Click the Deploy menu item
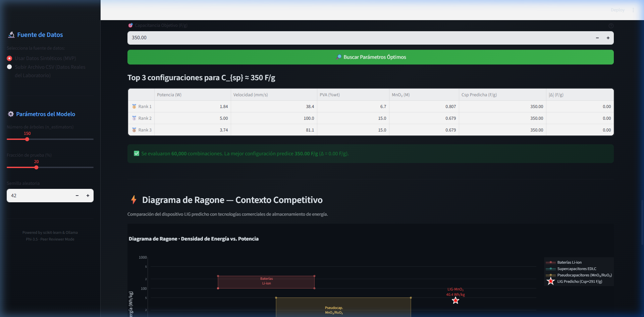Screen dimensions: 644x317 [618, 10]
